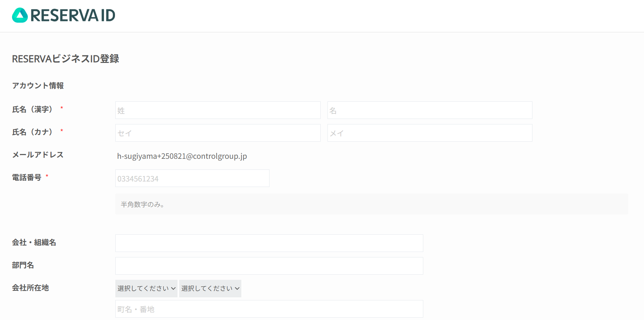Open the second 会社所在地 dropdown

click(210, 288)
